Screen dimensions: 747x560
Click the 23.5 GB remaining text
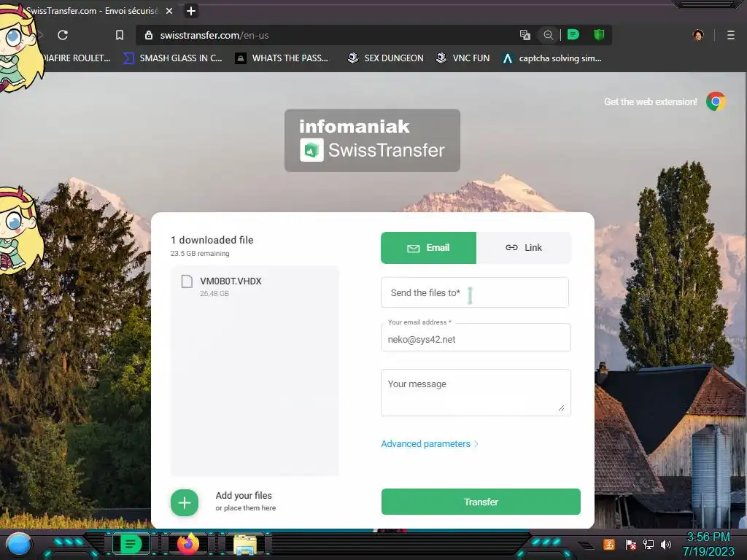pyautogui.click(x=200, y=253)
